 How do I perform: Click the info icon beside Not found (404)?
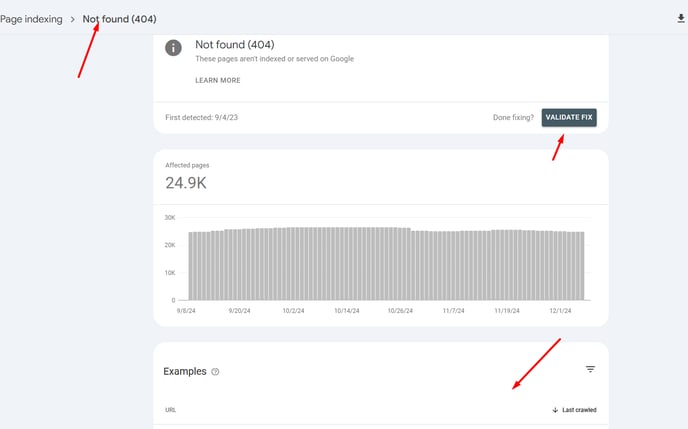[173, 48]
